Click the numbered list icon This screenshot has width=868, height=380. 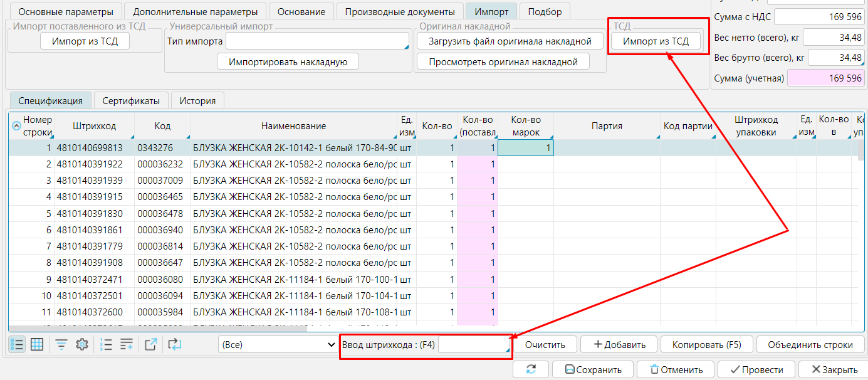coord(107,344)
